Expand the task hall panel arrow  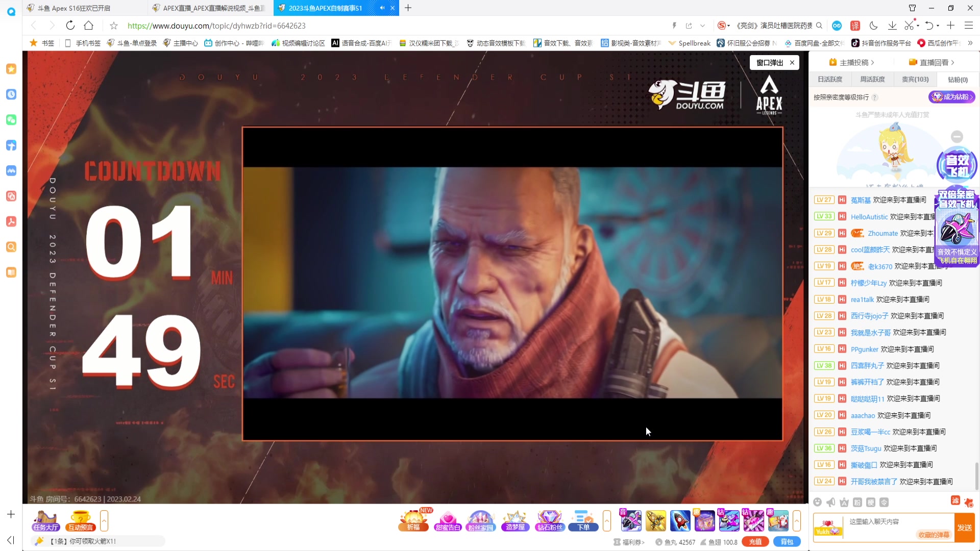tap(104, 521)
